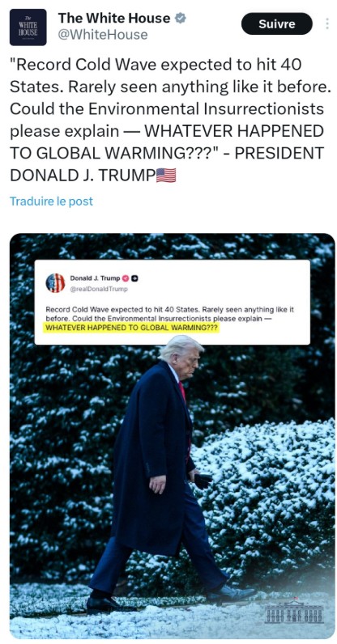Screen dimensions: 337x644
Task: Follow the account with the Suivre button
Action: click(x=276, y=23)
